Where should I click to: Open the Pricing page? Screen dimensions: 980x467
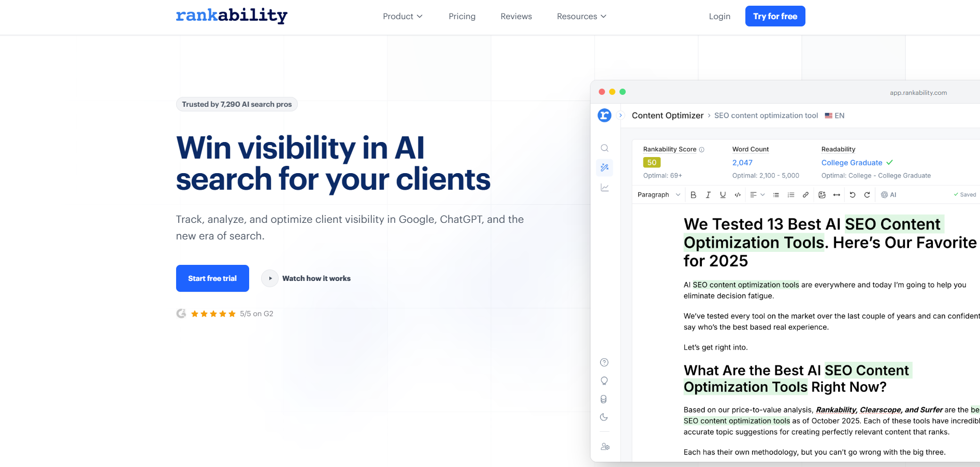click(x=462, y=17)
